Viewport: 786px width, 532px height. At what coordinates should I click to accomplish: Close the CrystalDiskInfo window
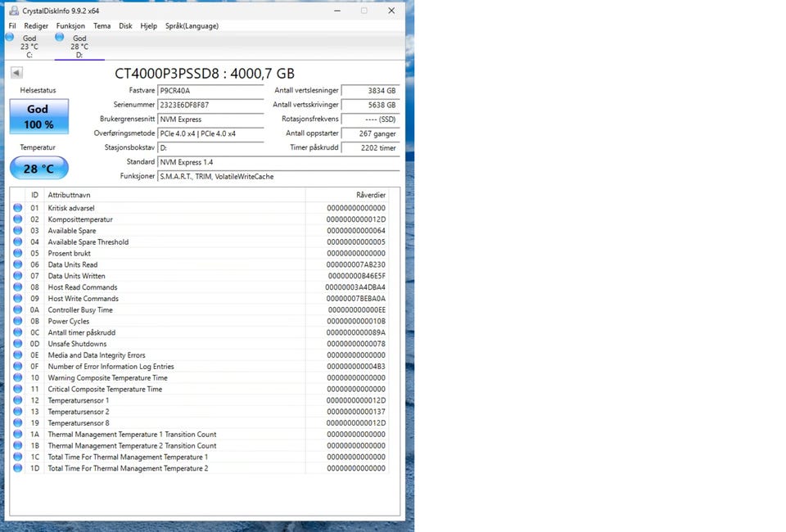[391, 11]
